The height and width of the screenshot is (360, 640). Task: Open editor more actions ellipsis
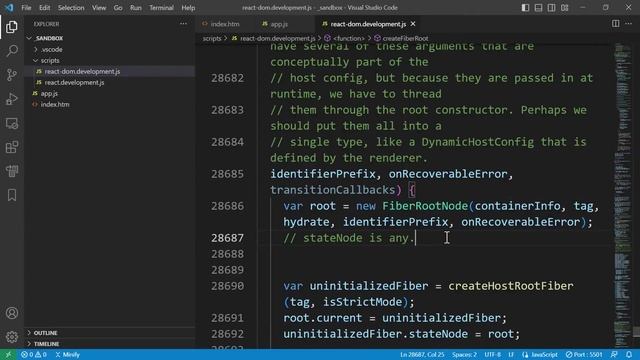point(629,24)
